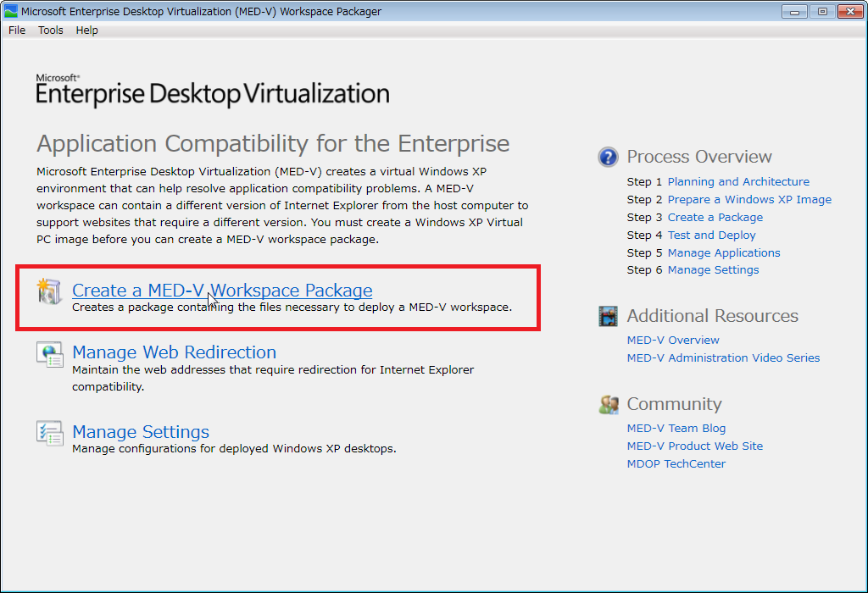Open the MED-V Team Blog link
Viewport: 868px width, 593px height.
[676, 428]
